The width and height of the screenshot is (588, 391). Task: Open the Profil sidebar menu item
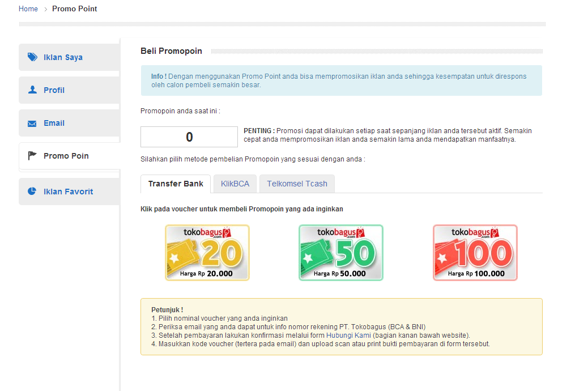click(x=54, y=90)
